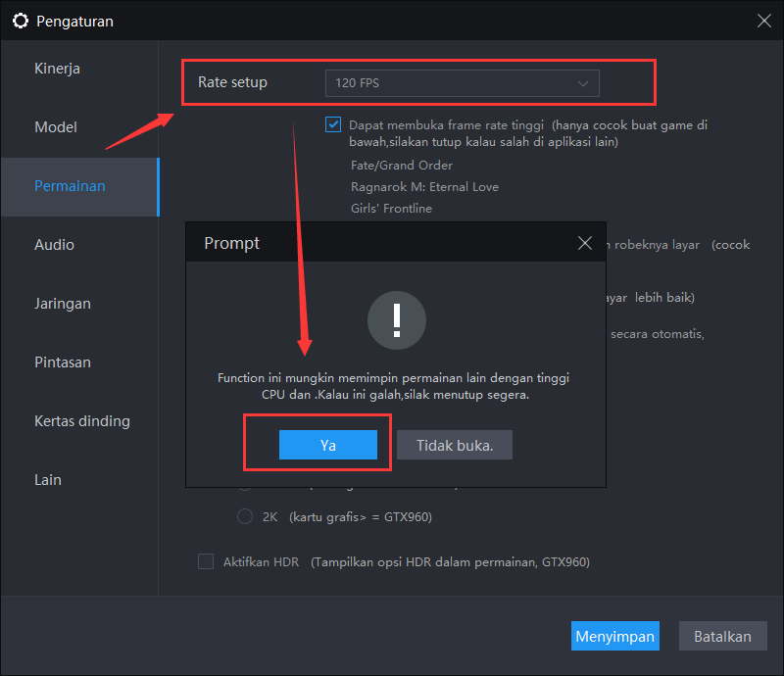Screen dimensions: 784x676
Task: Select the 2K resolution radio button
Action: coord(245,516)
